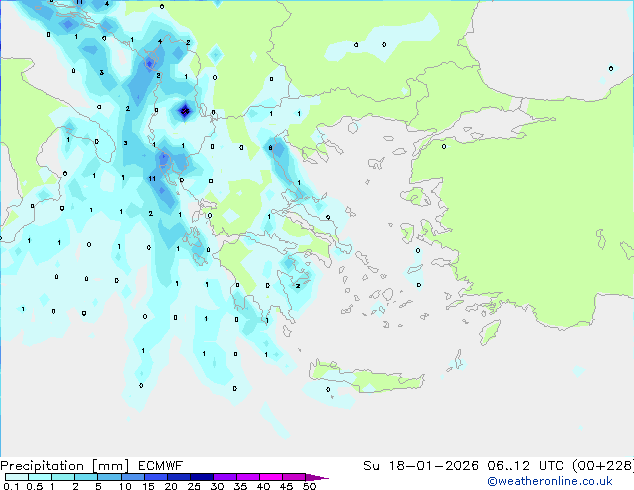
Task: Click the legend scale label "10"
Action: (125, 486)
